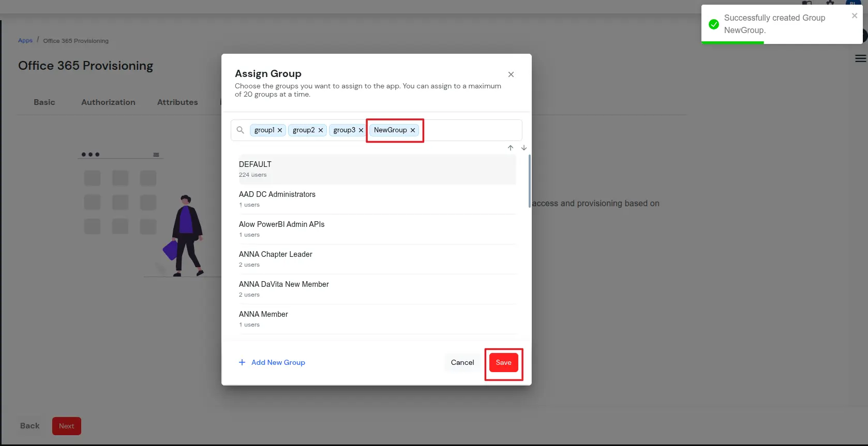Click the down arrow above group list
868x446 pixels.
pyautogui.click(x=524, y=148)
